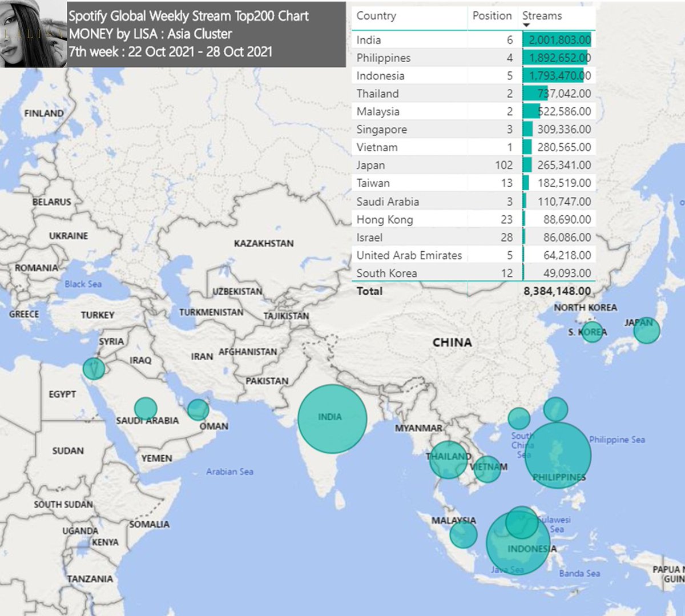Pick the Japan bubble on the map

tap(647, 331)
